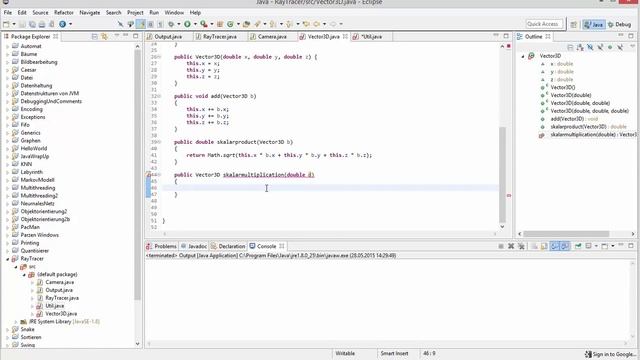Image resolution: width=640 pixels, height=360 pixels.
Task: Click Open Console icon in Console toolbar
Action: (x=604, y=246)
